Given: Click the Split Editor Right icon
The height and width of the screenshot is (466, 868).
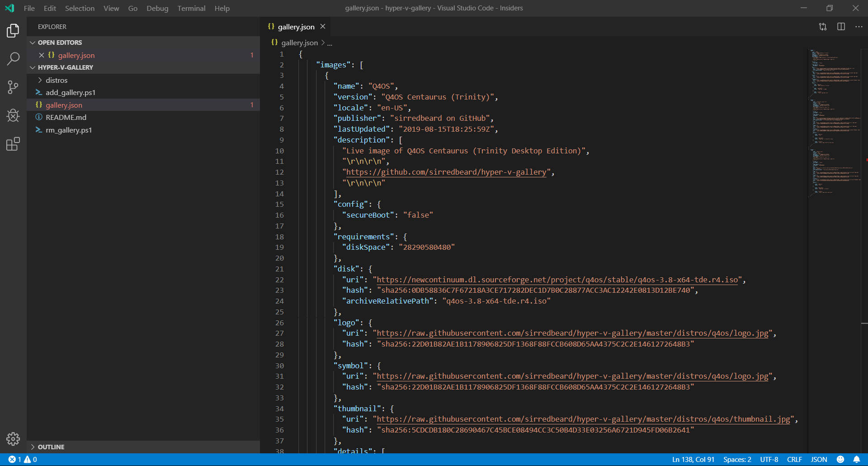Looking at the screenshot, I should (841, 27).
